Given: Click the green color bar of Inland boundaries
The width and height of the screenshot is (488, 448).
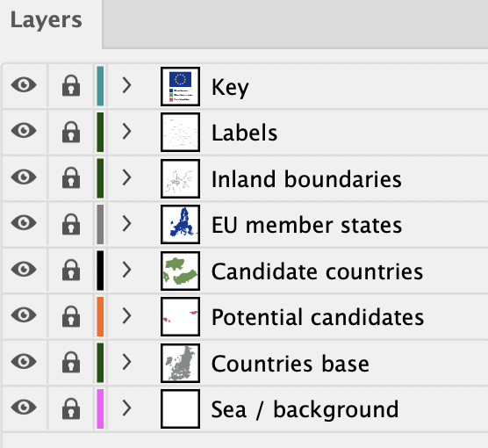Looking at the screenshot, I should [x=100, y=178].
